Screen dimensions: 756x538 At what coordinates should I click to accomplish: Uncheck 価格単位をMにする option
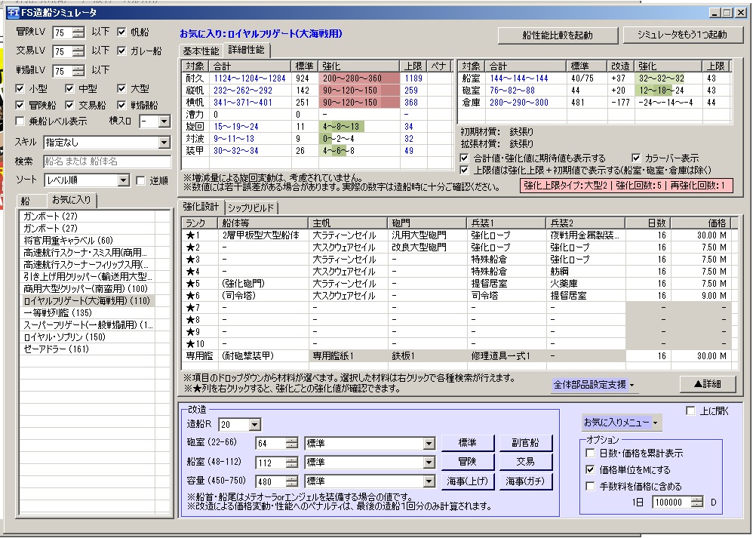coord(590,469)
